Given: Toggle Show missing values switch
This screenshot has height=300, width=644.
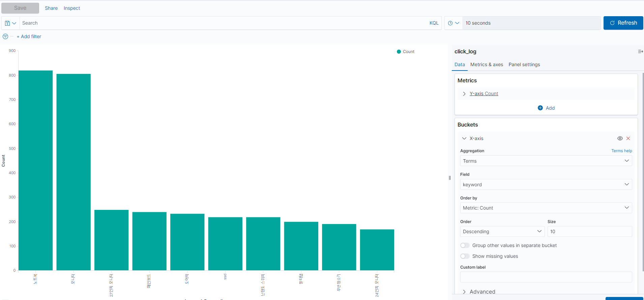Looking at the screenshot, I should [465, 256].
